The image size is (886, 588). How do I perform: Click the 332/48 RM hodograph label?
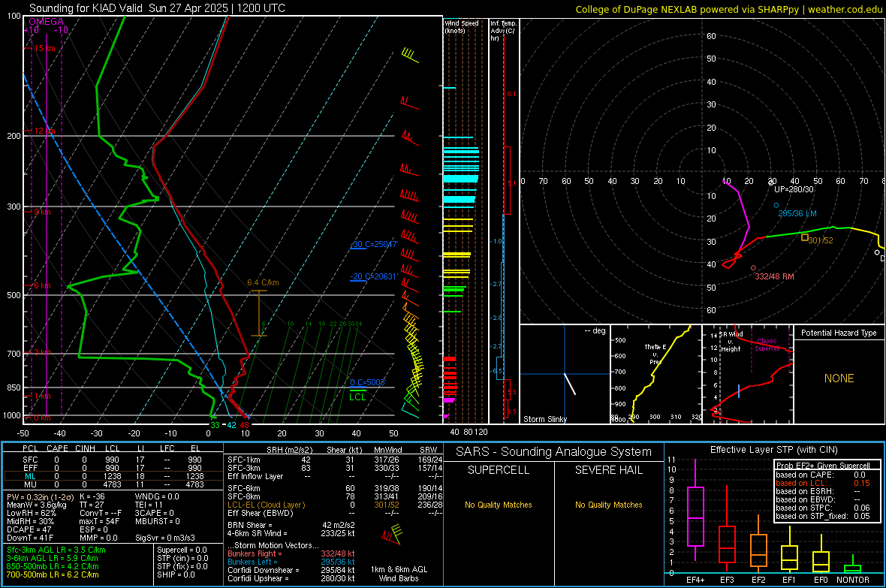point(775,276)
